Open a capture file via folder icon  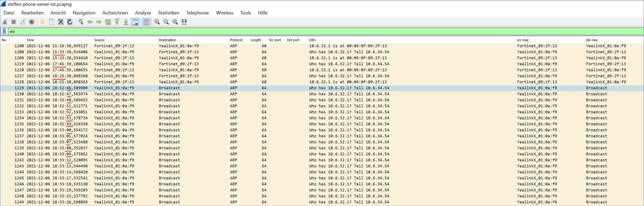point(42,22)
